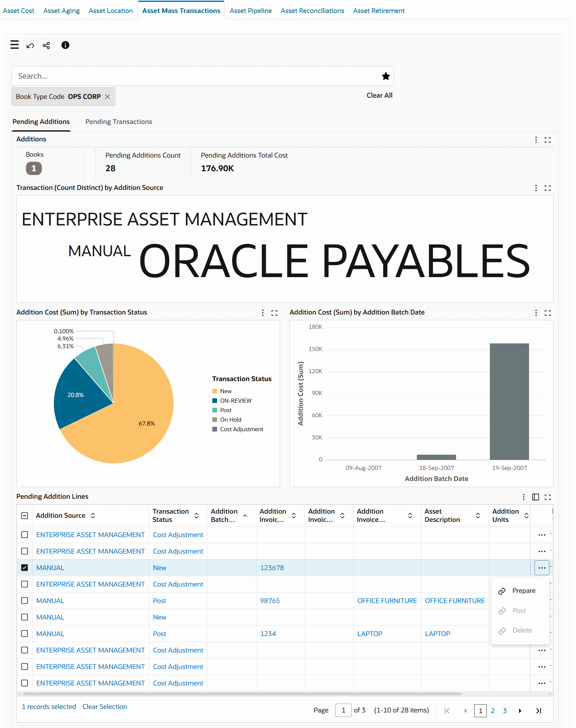
Task: Sort by Addition Source column
Action: 93,516
